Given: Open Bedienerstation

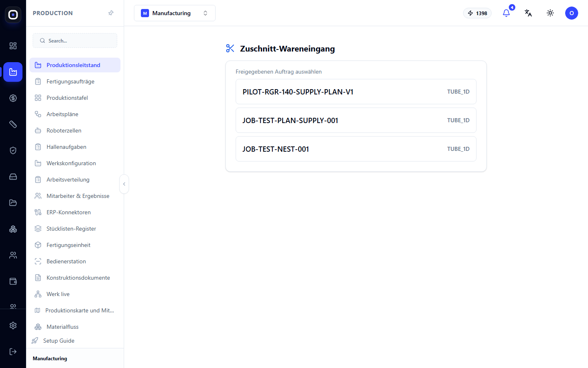Looking at the screenshot, I should [x=75, y=261].
